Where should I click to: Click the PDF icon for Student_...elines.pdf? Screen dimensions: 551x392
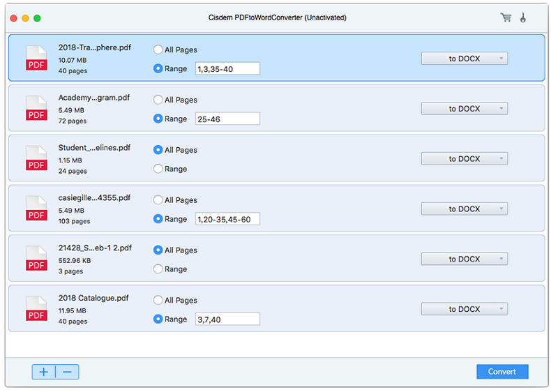(36, 158)
